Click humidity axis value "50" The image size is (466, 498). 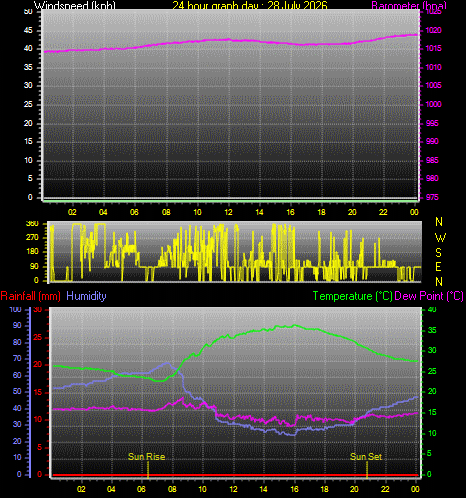click(x=17, y=392)
